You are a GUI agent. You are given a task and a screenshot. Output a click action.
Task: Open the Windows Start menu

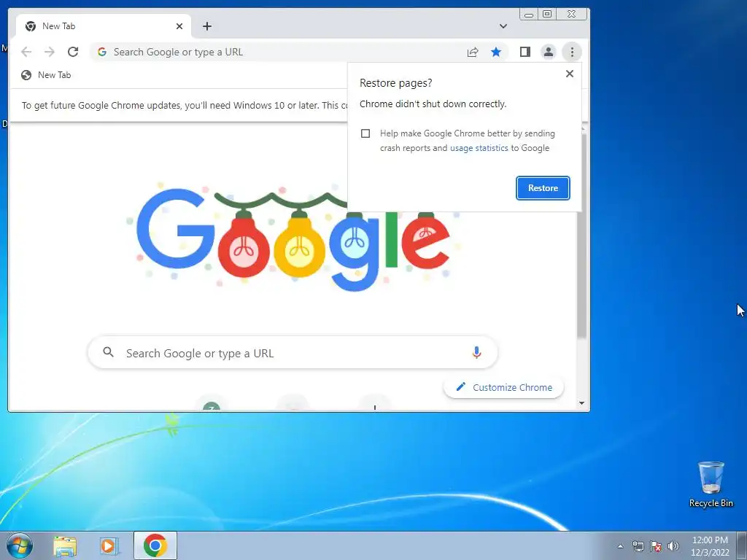19,545
